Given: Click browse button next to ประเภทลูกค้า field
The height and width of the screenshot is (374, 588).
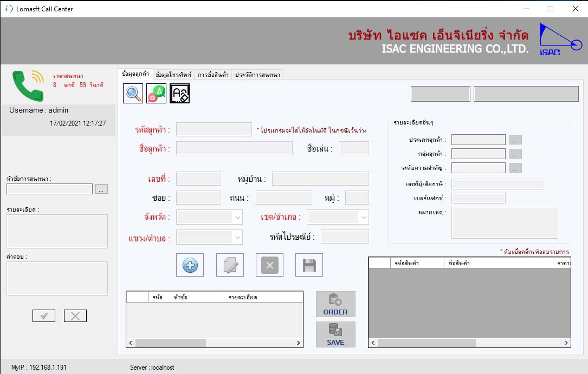Looking at the screenshot, I should click(x=516, y=140).
